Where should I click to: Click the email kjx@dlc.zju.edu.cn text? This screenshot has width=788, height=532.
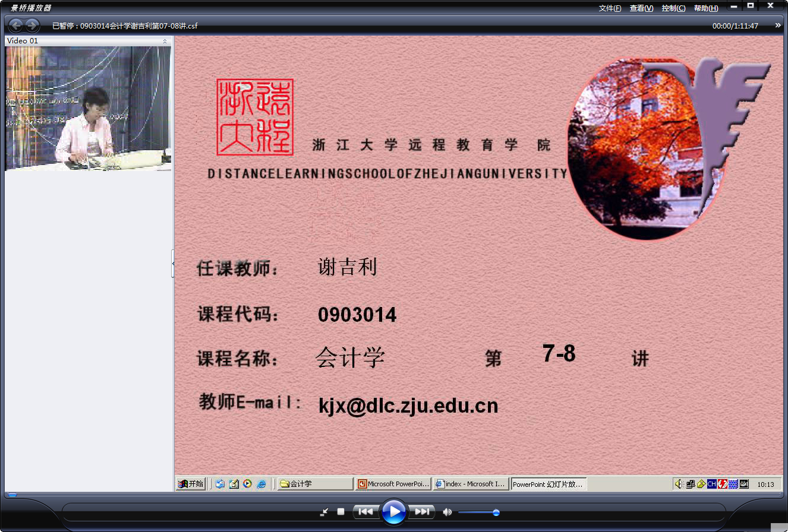[x=408, y=406]
